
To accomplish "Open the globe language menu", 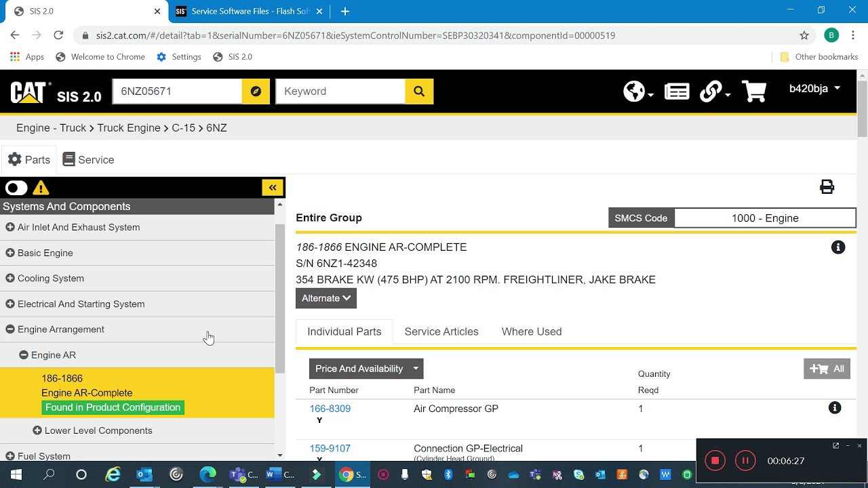I will [x=638, y=91].
